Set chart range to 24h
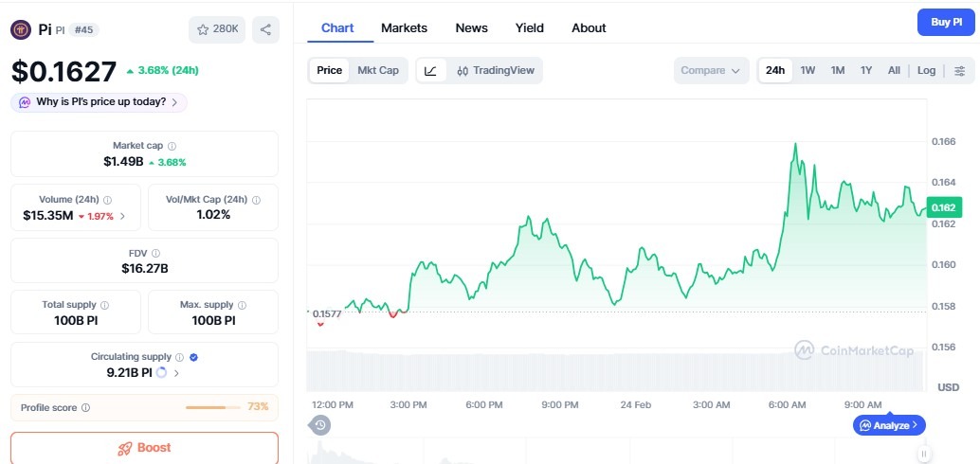The height and width of the screenshot is (464, 980). point(775,71)
